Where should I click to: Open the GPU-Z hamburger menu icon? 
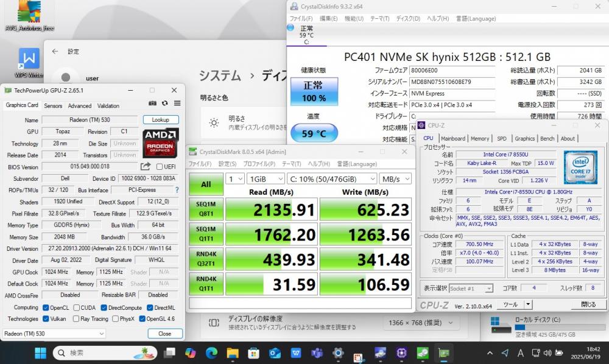[x=177, y=103]
